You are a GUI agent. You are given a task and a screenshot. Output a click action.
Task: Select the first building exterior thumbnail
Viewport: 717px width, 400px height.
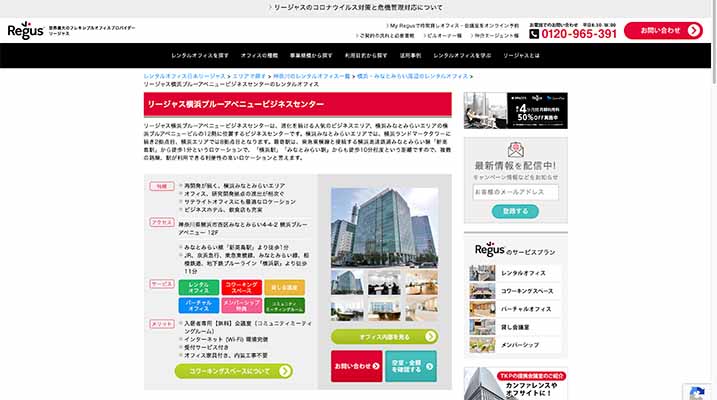(x=347, y=282)
